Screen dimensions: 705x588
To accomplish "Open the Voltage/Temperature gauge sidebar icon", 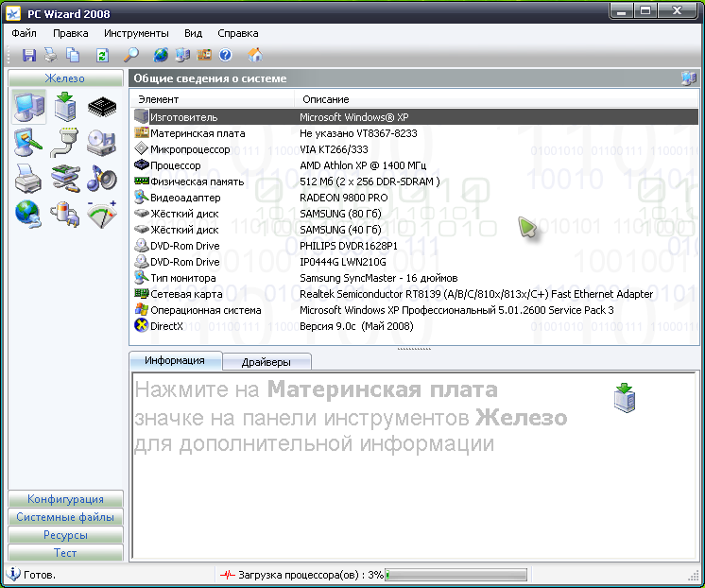I will [102, 215].
